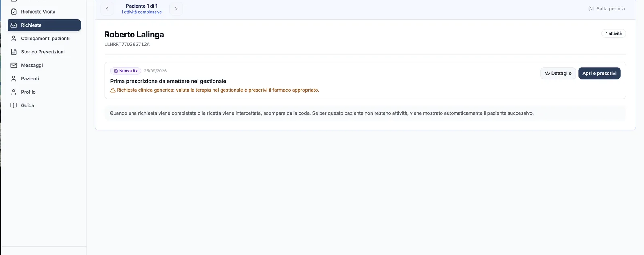This screenshot has height=255, width=644.
Task: Click the Richiesta clinica generica warning text
Action: tap(218, 90)
